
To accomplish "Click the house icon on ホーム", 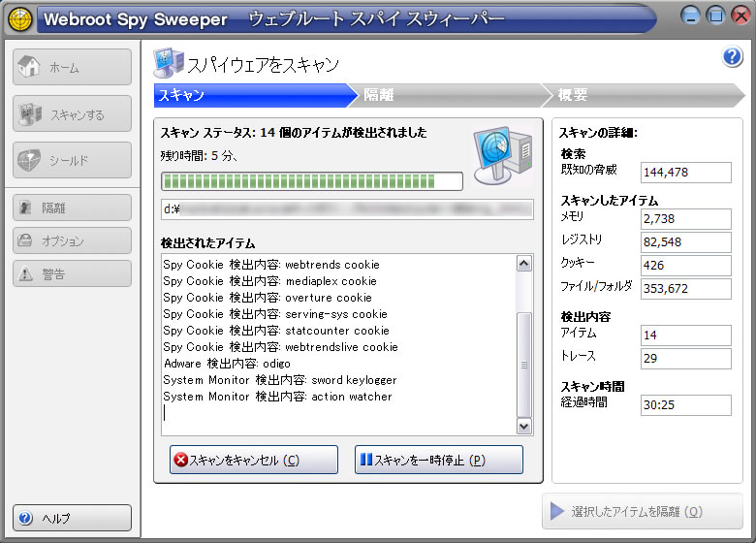I will click(29, 66).
